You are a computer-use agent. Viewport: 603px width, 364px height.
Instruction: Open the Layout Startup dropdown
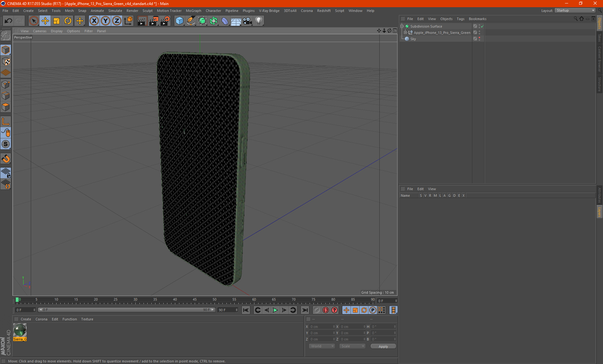tap(575, 10)
